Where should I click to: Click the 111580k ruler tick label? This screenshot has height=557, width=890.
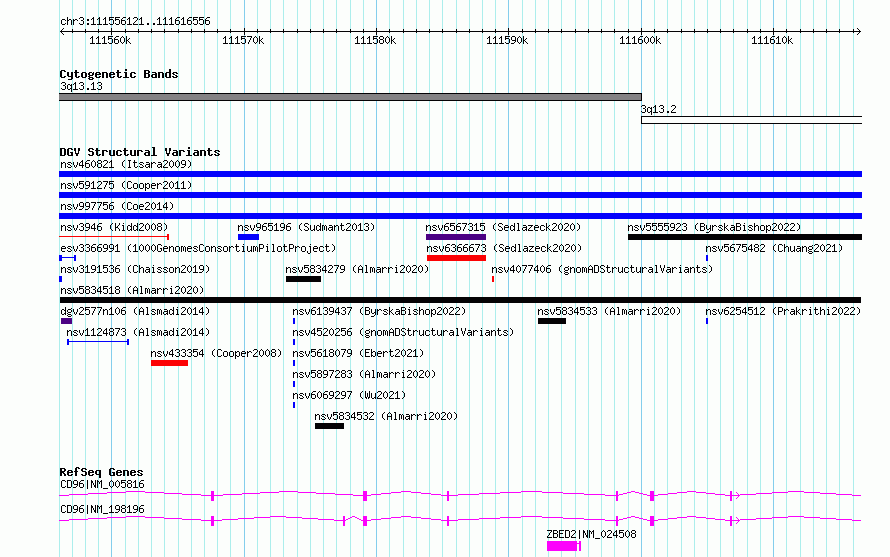click(375, 40)
